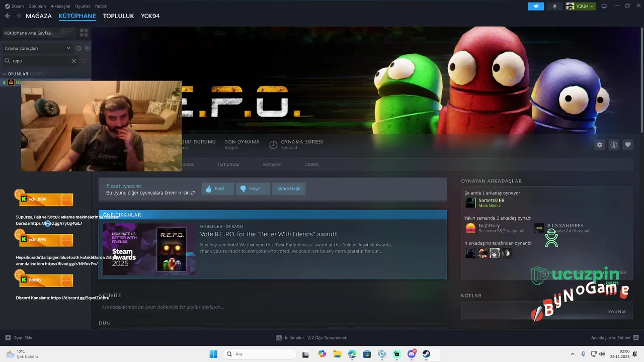The image size is (644, 362).
Task: Expand the Arama sonuçları dropdown
Action: [x=38, y=48]
